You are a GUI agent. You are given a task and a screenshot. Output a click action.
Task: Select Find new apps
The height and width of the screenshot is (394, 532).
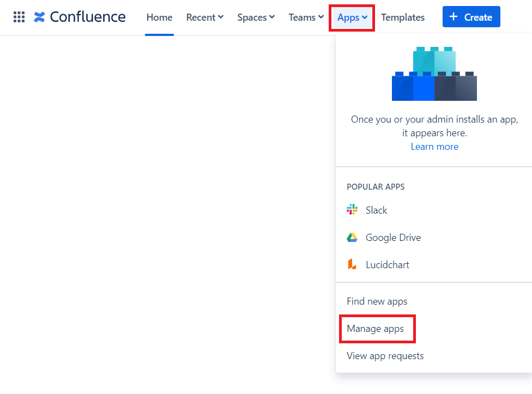pyautogui.click(x=377, y=301)
